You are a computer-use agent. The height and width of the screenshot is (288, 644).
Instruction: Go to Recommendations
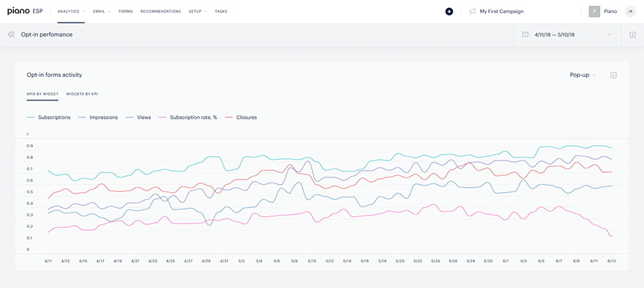(160, 12)
